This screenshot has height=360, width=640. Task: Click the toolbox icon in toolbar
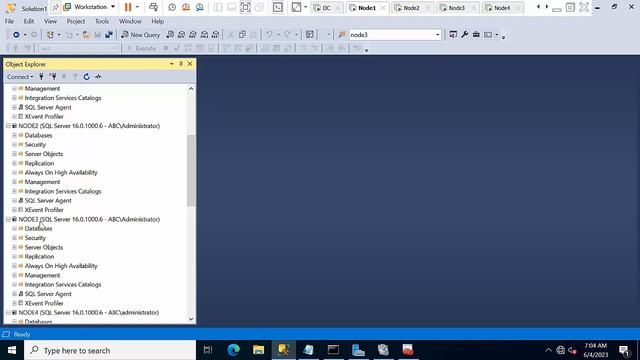point(476,35)
